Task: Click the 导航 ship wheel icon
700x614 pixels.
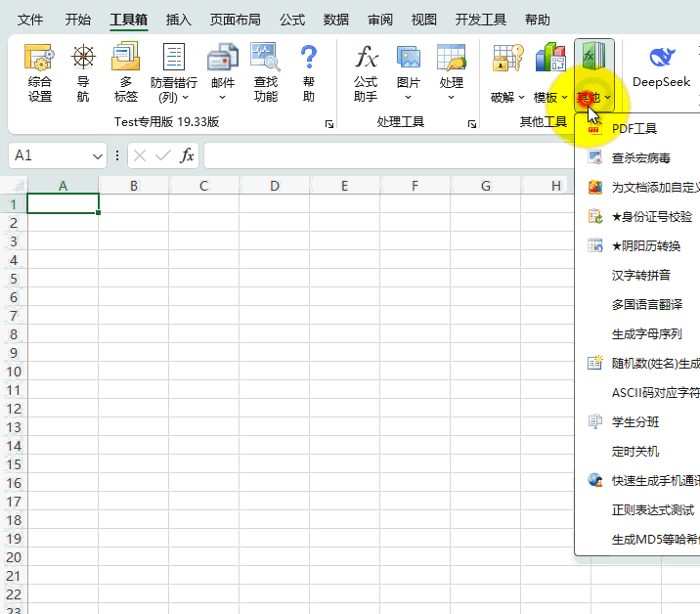Action: [83, 72]
